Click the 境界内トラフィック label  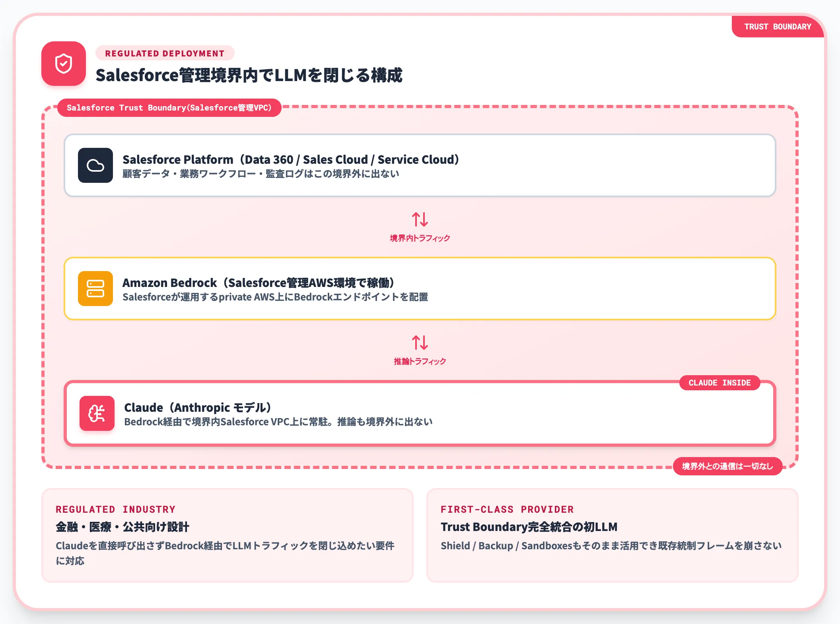click(420, 238)
